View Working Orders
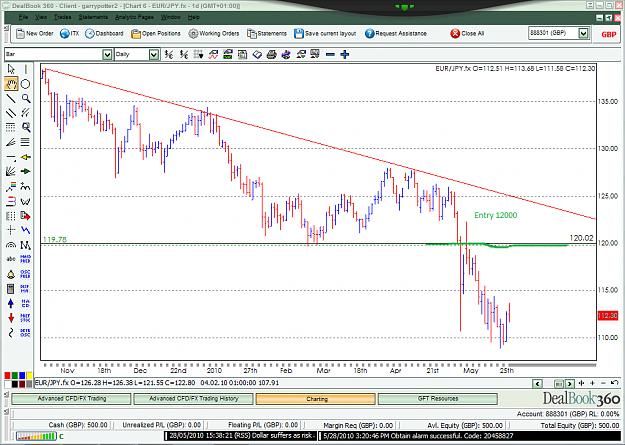The height and width of the screenshot is (445, 625). [214, 33]
